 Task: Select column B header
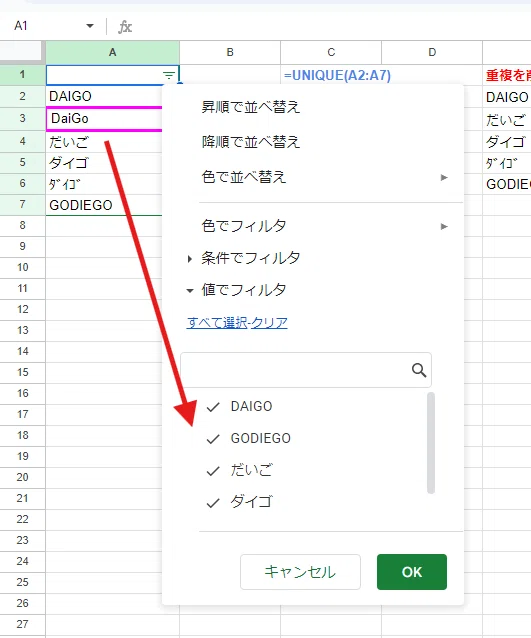[x=230, y=52]
